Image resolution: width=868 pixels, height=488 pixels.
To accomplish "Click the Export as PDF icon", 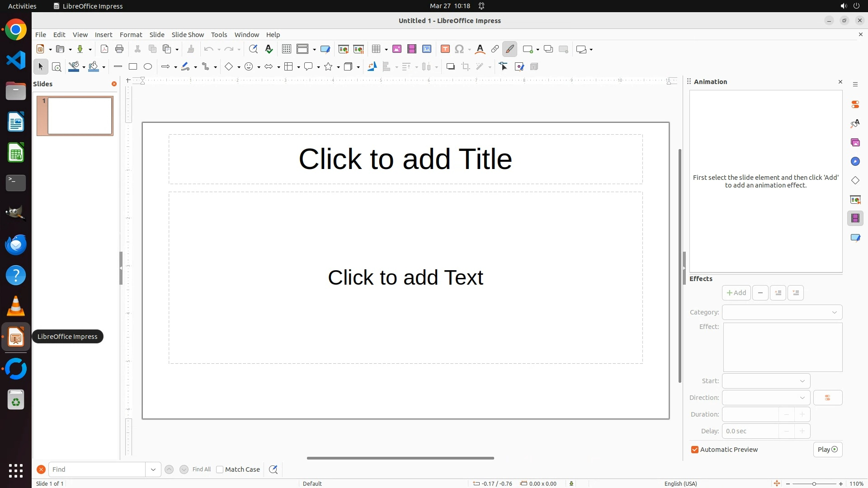I will 104,49.
